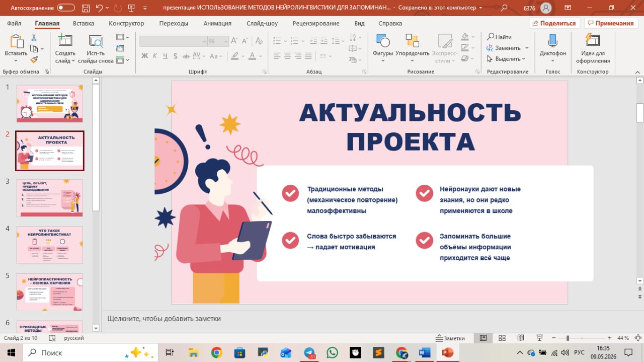
Task: Align text to the left
Action: click(x=277, y=56)
